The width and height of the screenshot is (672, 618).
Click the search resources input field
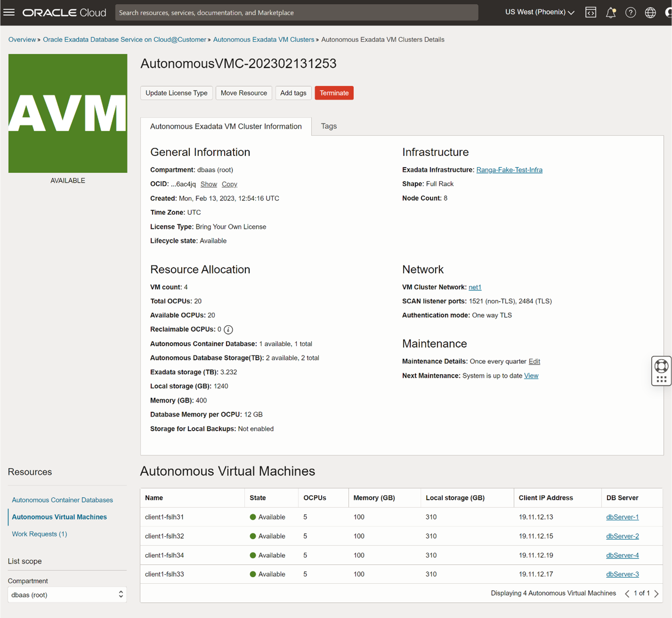click(297, 12)
